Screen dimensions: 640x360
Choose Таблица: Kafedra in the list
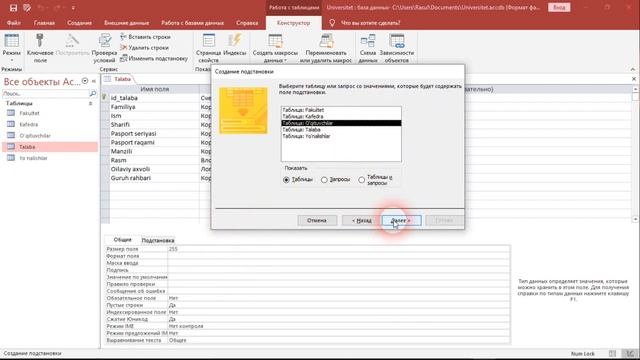tap(341, 116)
